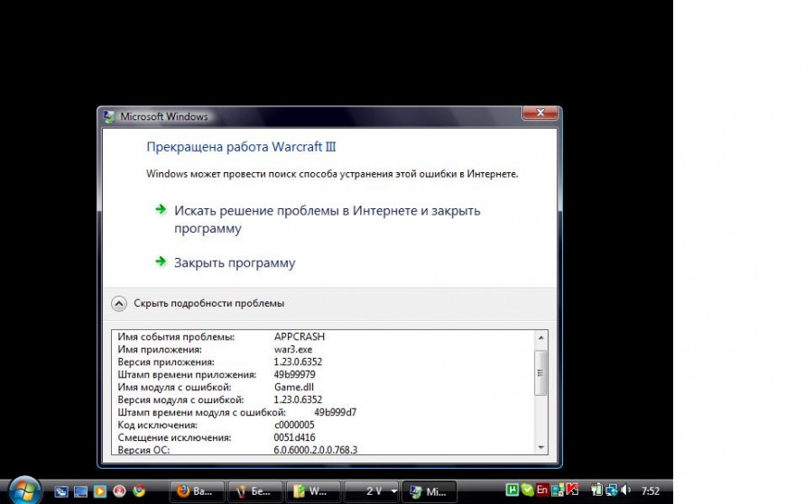Click the green H tray icon
This screenshot has width=812, height=504.
pos(512,490)
